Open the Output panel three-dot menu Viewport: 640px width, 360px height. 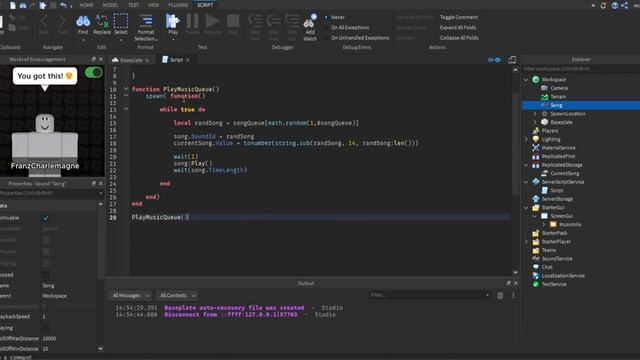tap(513, 296)
